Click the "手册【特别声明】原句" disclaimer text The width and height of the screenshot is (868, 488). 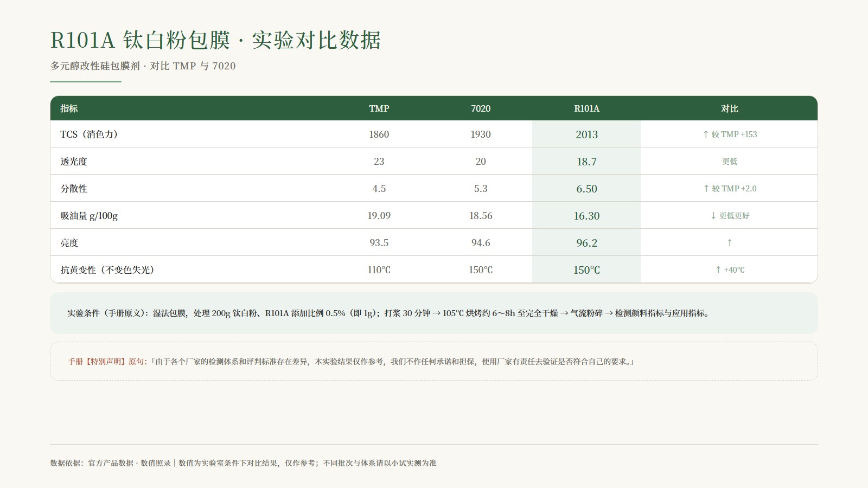pos(351,361)
